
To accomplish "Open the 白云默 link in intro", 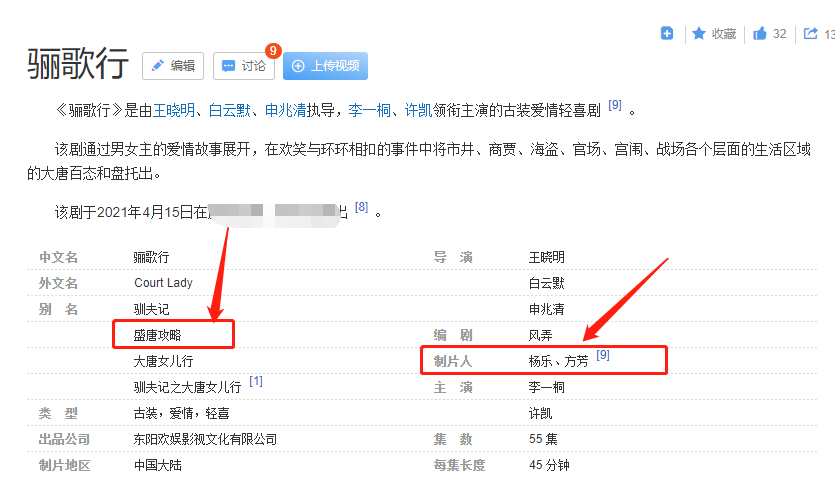I will (230, 110).
